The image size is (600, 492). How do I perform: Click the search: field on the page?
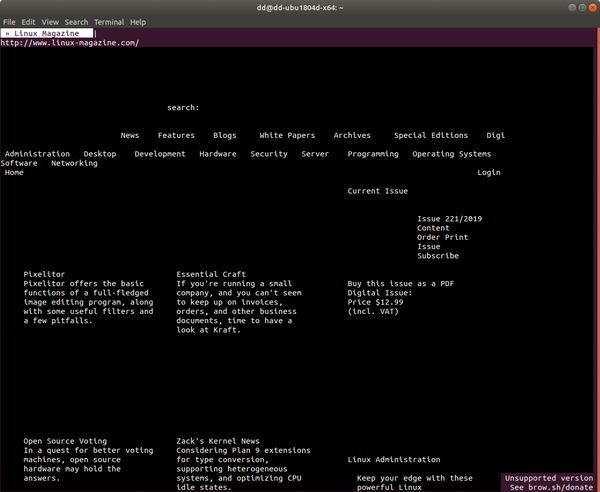[183, 108]
